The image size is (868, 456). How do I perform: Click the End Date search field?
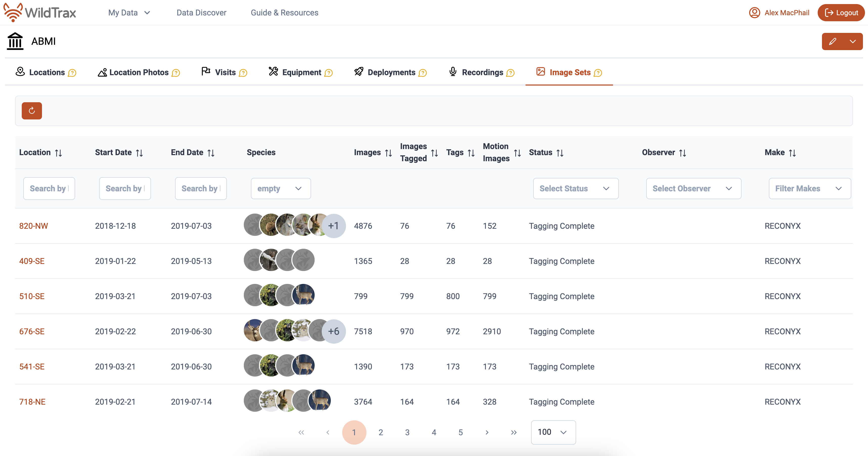201,189
